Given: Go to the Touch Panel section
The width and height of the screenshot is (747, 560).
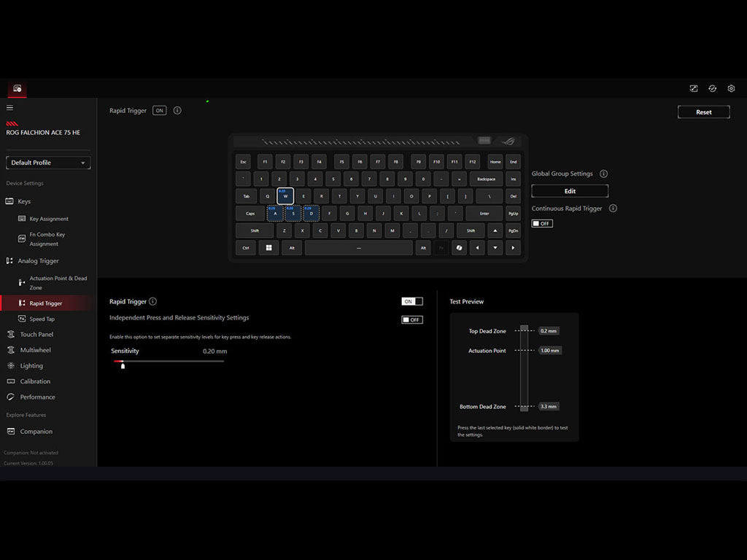Looking at the screenshot, I should pyautogui.click(x=36, y=334).
